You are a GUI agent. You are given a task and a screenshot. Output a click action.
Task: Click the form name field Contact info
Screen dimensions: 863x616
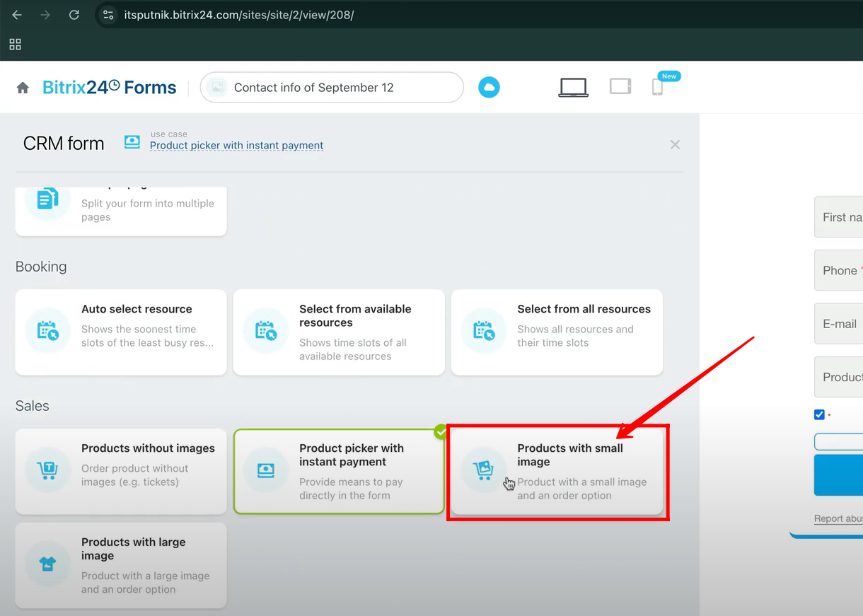pyautogui.click(x=331, y=88)
